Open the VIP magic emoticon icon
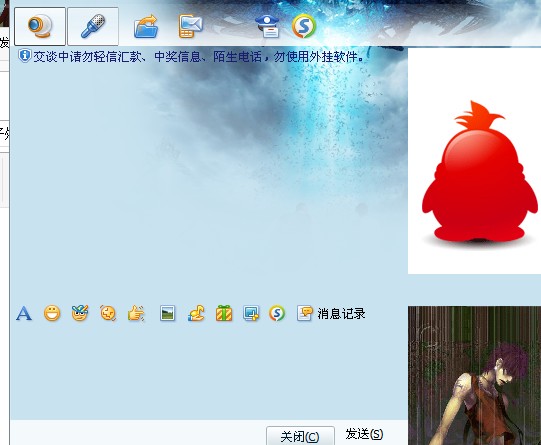Image resolution: width=541 pixels, height=445 pixels. pos(80,313)
